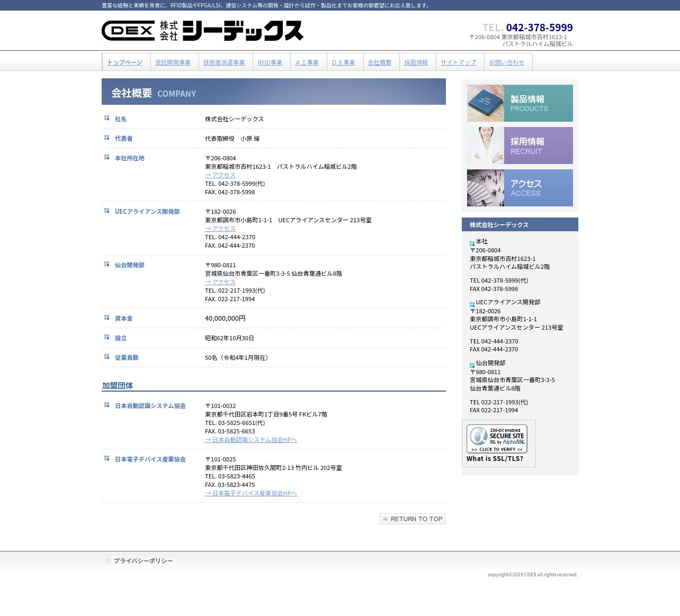Open the 日本電子デバイス産業協会HPへ link

(x=251, y=493)
